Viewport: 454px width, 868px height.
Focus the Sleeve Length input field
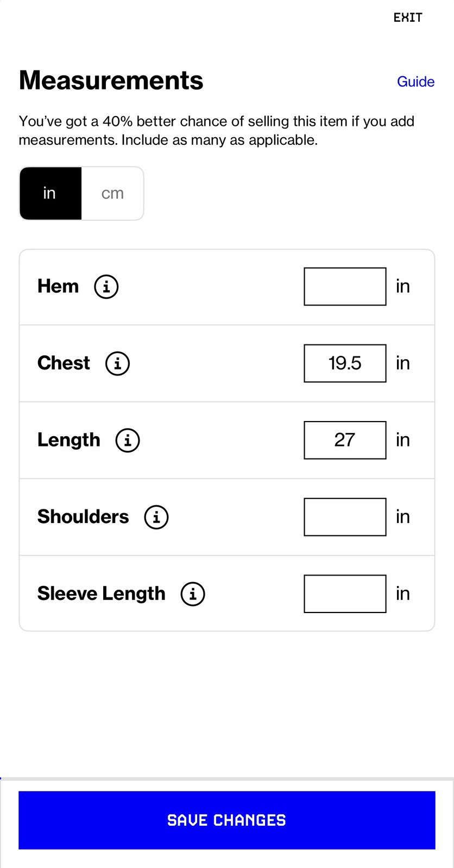(345, 594)
